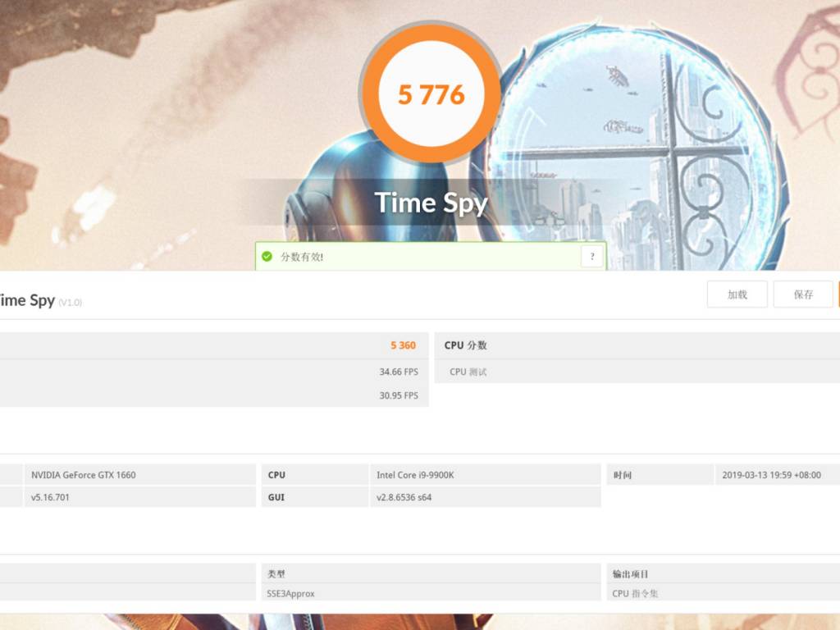Click the CPU label in system info

coord(276,475)
